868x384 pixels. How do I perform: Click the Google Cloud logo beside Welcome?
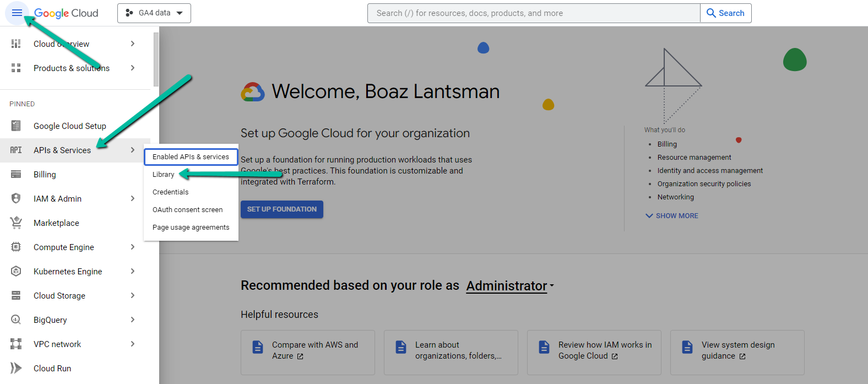(x=253, y=92)
